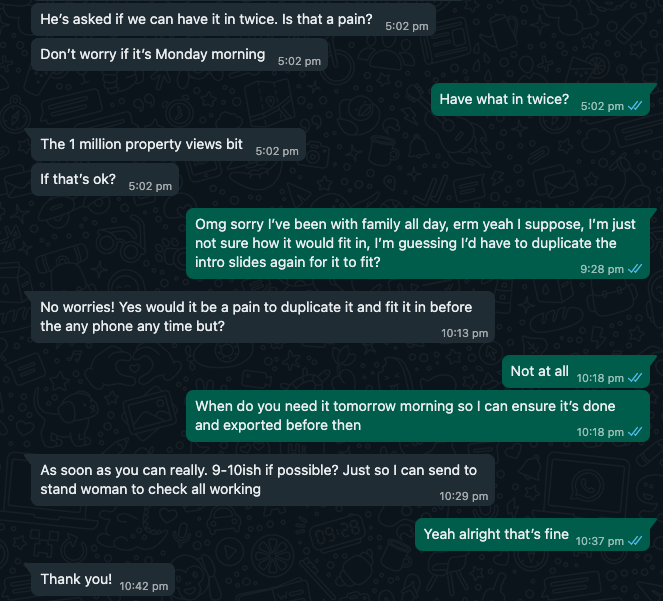Select 'Don't worry if it's Monday morning' message
663x601 pixels.
click(179, 55)
